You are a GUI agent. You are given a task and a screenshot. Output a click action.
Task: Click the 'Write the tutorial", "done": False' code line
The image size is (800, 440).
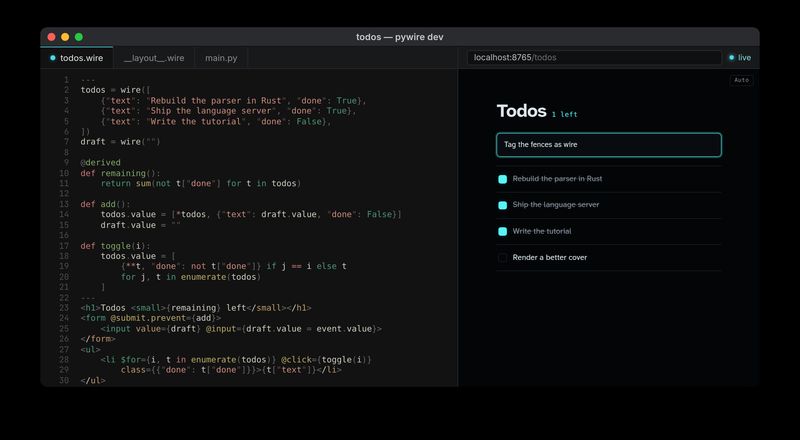click(216, 121)
